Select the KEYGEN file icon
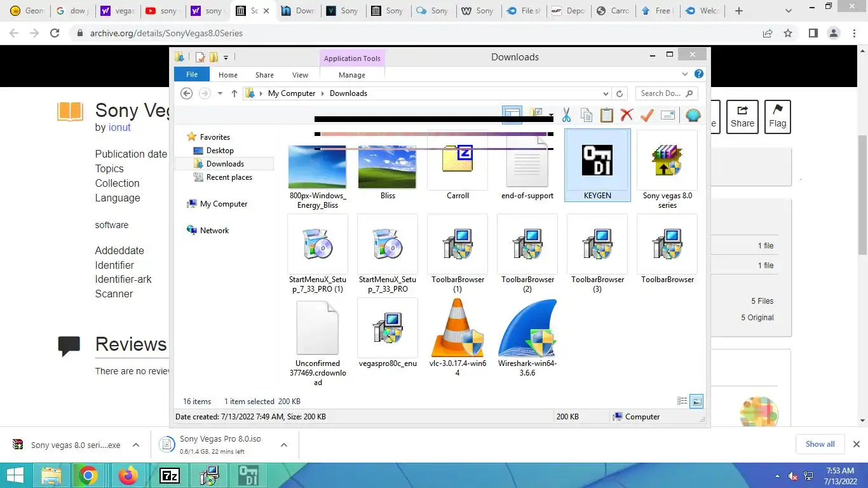The height and width of the screenshot is (488, 868). [597, 165]
